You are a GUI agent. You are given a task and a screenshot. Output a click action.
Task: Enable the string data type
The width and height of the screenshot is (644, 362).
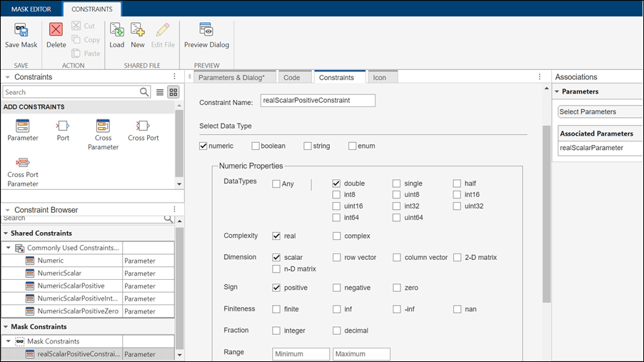pyautogui.click(x=308, y=146)
